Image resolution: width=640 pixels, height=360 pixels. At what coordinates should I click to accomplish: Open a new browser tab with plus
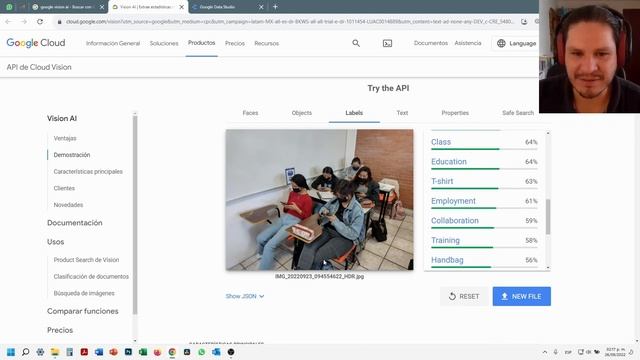click(x=275, y=7)
